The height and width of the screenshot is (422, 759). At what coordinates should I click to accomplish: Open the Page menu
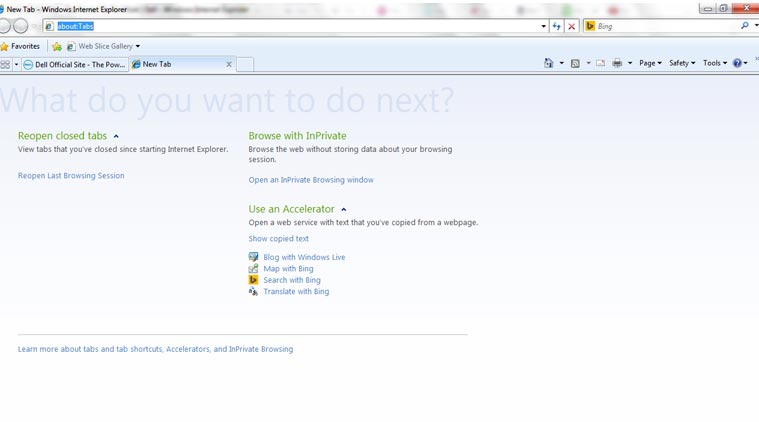coord(650,63)
